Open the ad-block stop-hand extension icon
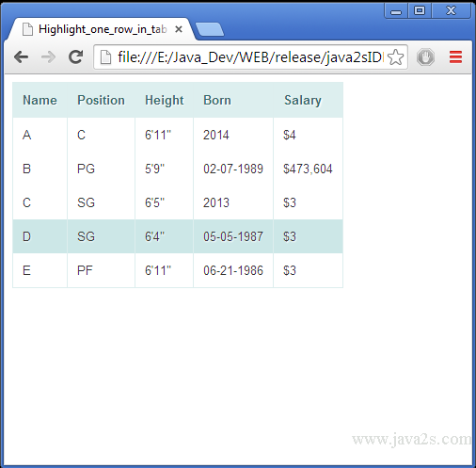Image resolution: width=476 pixels, height=468 pixels. [x=425, y=57]
